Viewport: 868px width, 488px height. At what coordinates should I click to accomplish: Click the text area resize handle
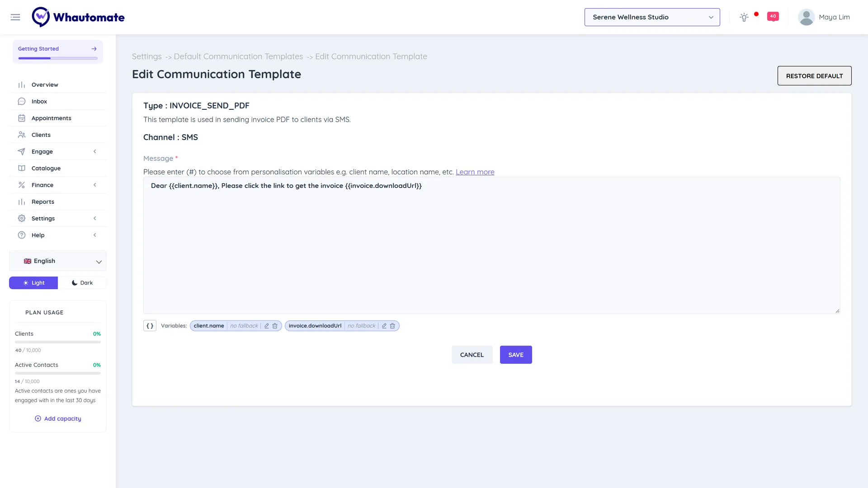[837, 311]
